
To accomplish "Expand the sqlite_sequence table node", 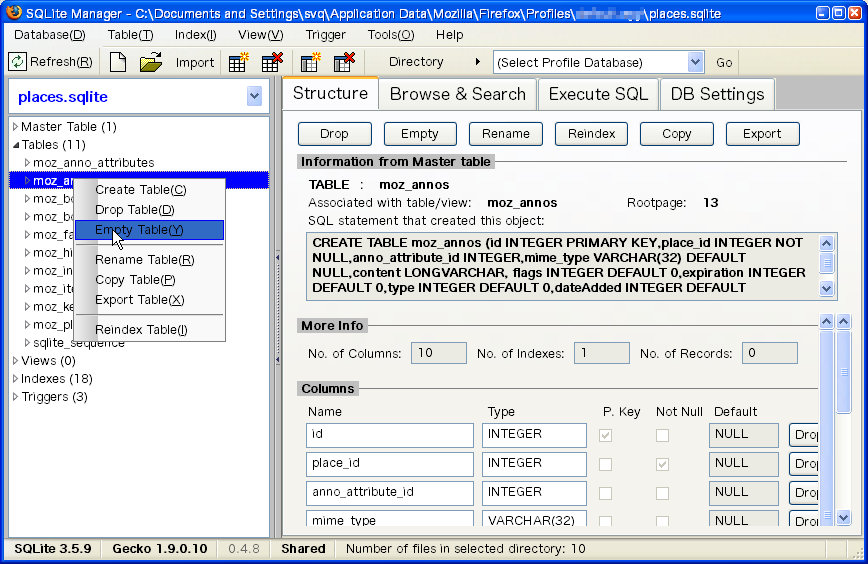I will tap(27, 343).
